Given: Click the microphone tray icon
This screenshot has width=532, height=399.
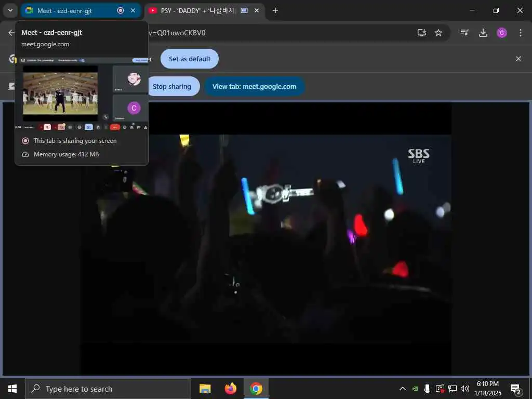Looking at the screenshot, I should tap(427, 389).
